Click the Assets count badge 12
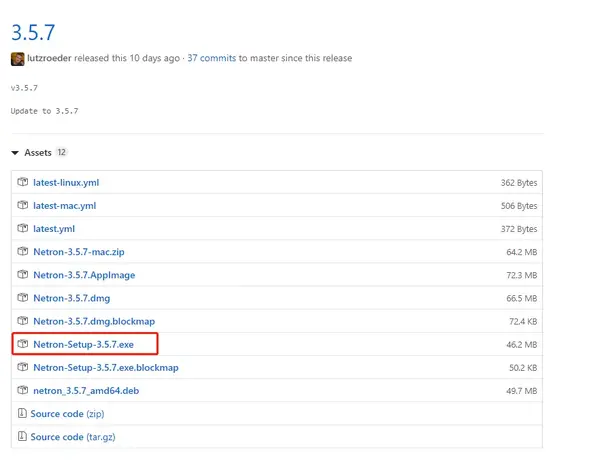 pos(62,153)
